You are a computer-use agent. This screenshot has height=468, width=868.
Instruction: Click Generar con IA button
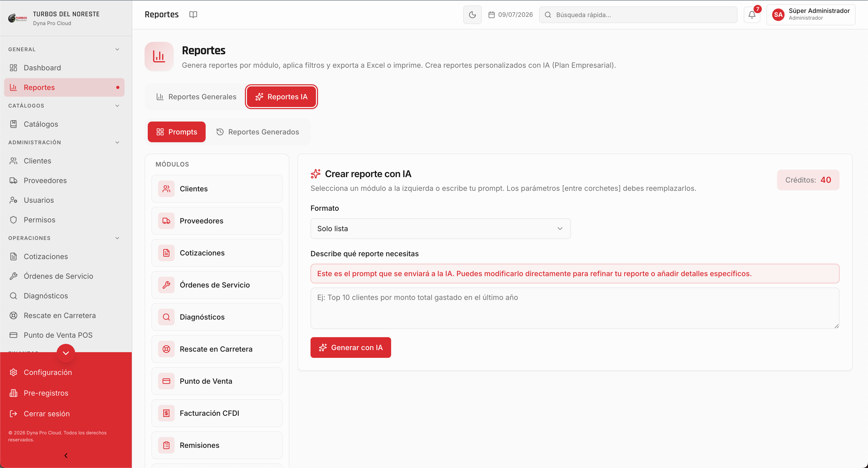point(351,348)
